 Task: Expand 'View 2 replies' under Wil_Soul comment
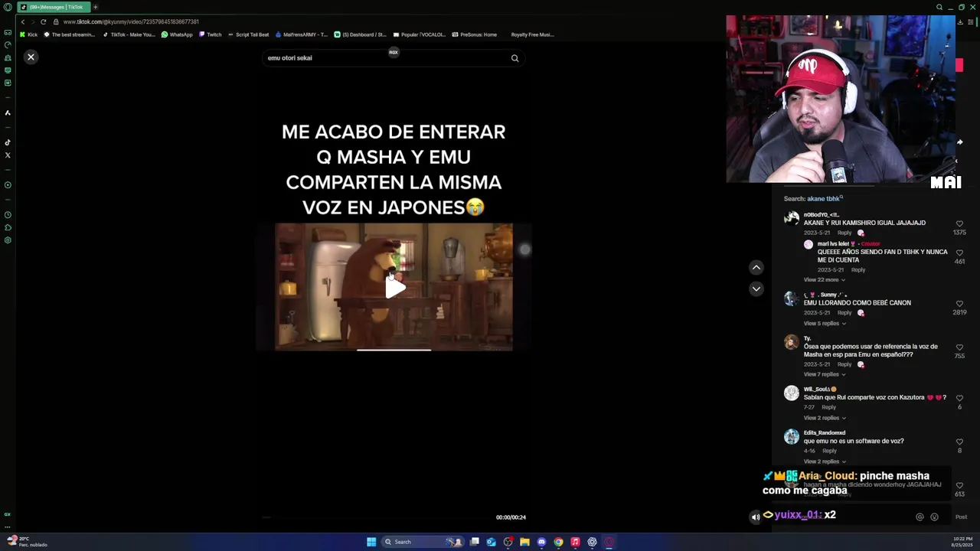[x=824, y=418]
